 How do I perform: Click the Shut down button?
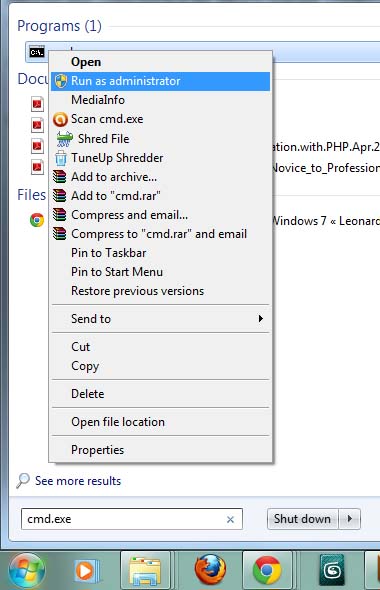[303, 519]
